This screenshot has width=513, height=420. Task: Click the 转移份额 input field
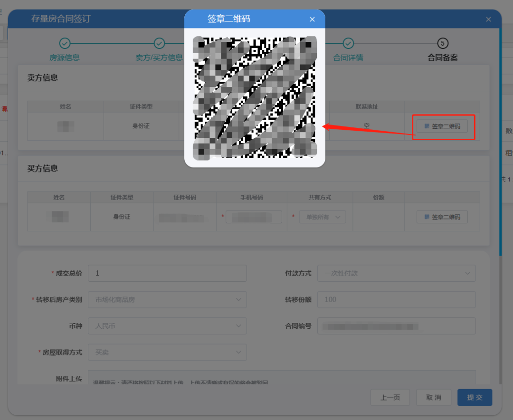(x=397, y=299)
